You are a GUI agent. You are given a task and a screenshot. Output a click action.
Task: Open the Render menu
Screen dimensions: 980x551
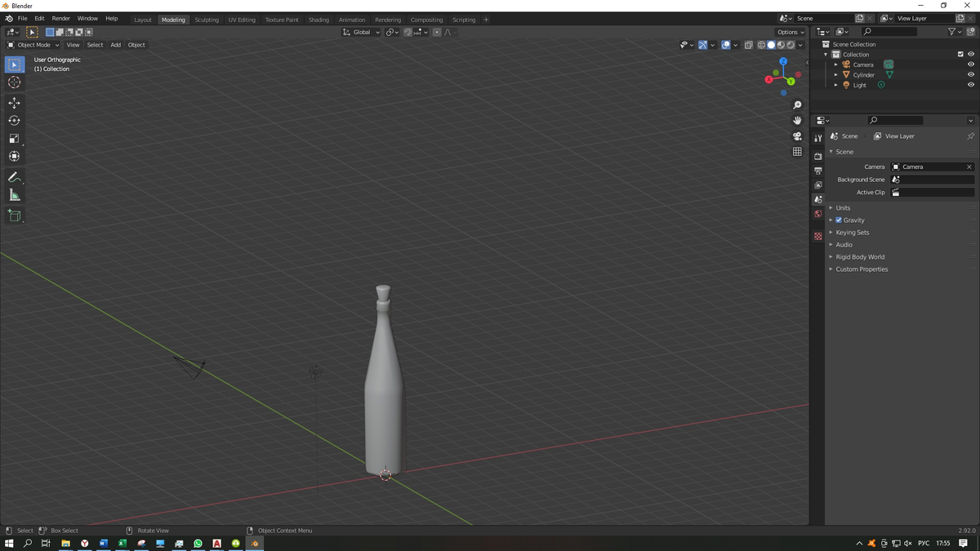click(60, 18)
